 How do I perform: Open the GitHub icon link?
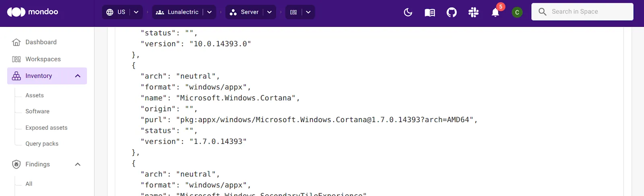(x=452, y=12)
